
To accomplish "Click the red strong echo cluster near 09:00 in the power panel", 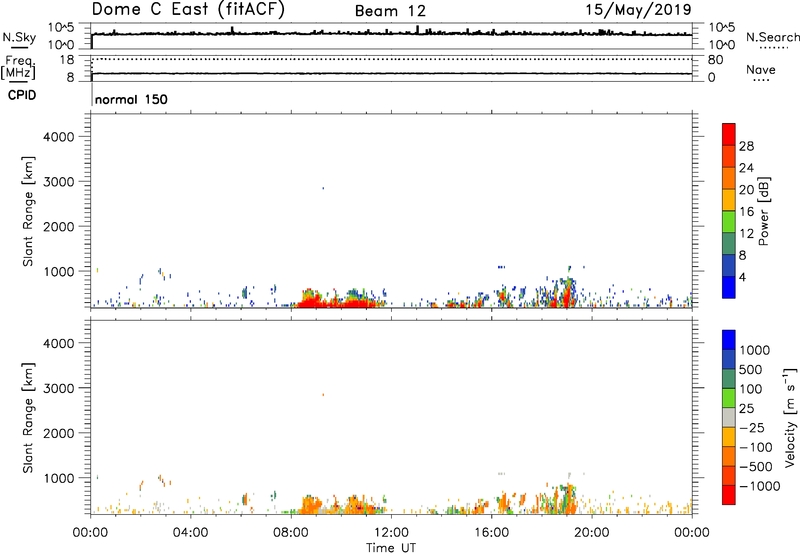I will 312,301.
